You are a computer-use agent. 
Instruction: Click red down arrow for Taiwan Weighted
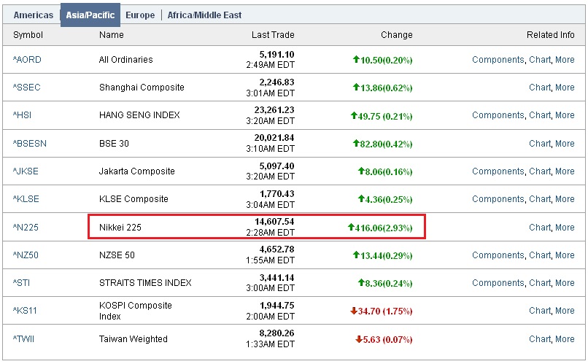359,339
